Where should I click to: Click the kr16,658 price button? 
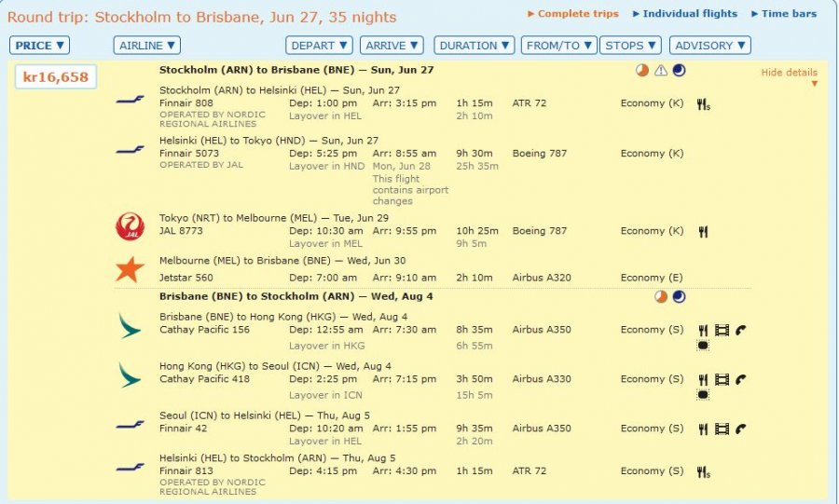pyautogui.click(x=56, y=77)
